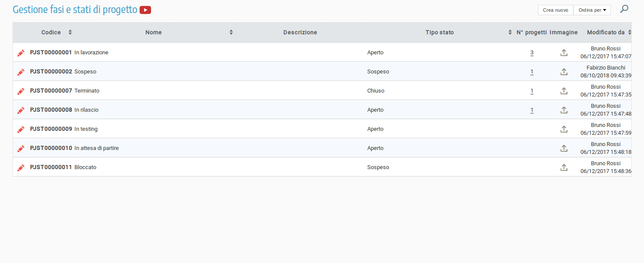Image resolution: width=644 pixels, height=263 pixels.
Task: Click the search magnifier icon
Action: 624,9
